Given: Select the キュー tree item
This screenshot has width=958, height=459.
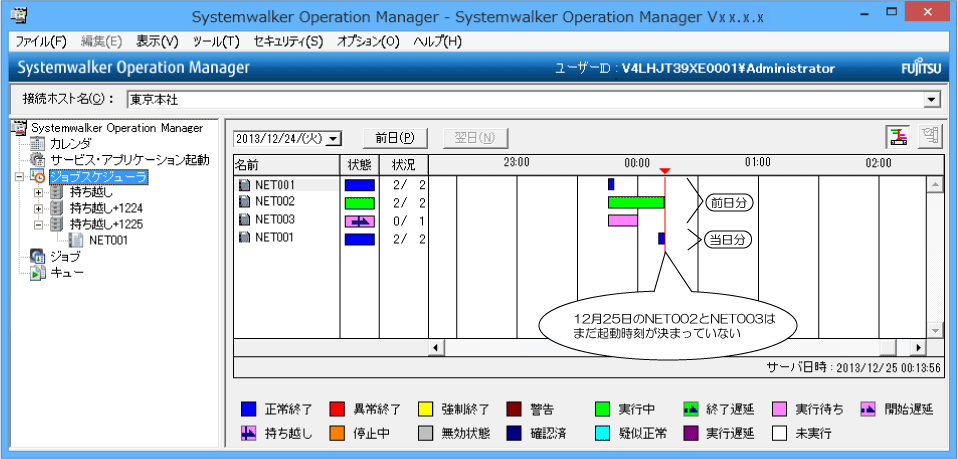Looking at the screenshot, I should point(67,273).
